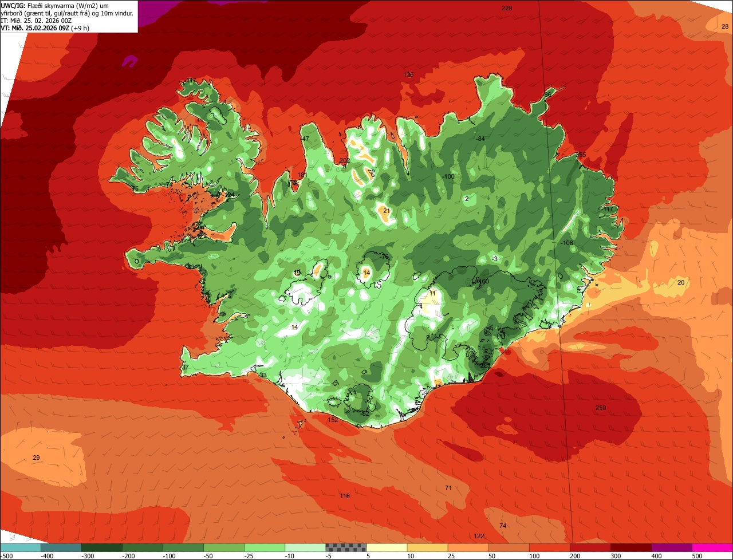
Task: Click the light teal legend swatch between -500 and -400
Action: pos(20,547)
